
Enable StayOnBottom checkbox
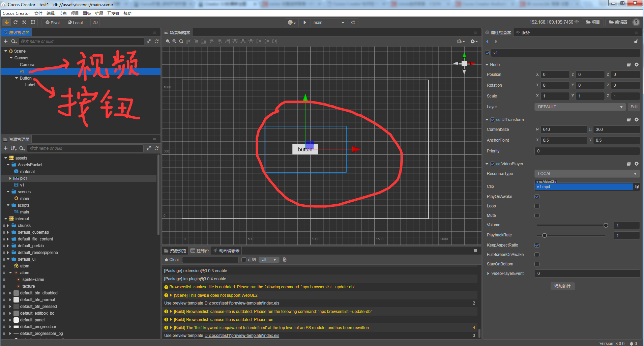pos(537,264)
